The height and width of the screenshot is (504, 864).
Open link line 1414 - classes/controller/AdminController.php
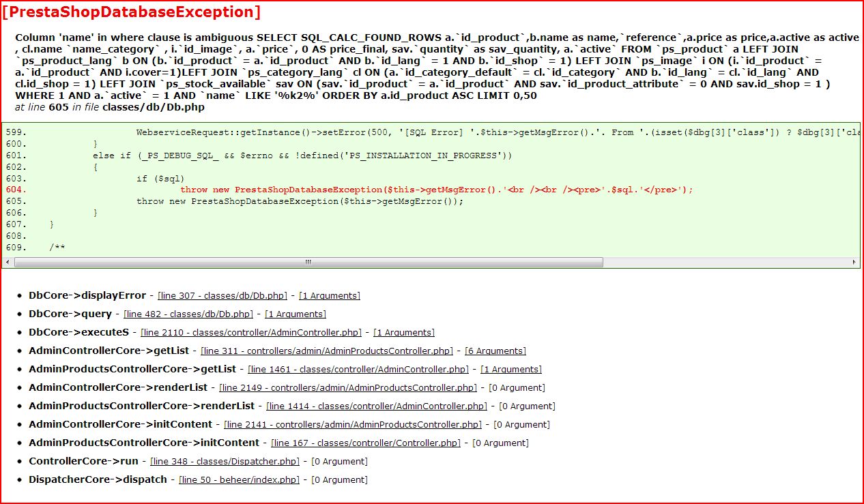point(377,406)
